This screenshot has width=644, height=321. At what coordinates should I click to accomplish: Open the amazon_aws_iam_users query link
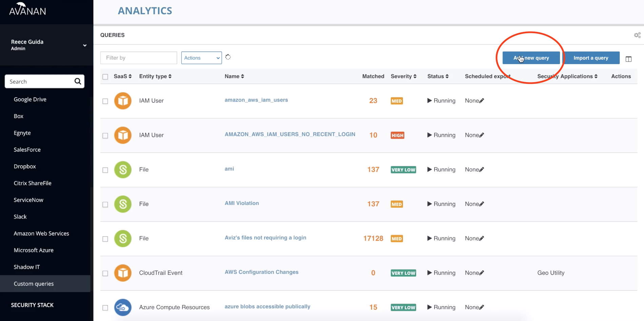coord(256,100)
